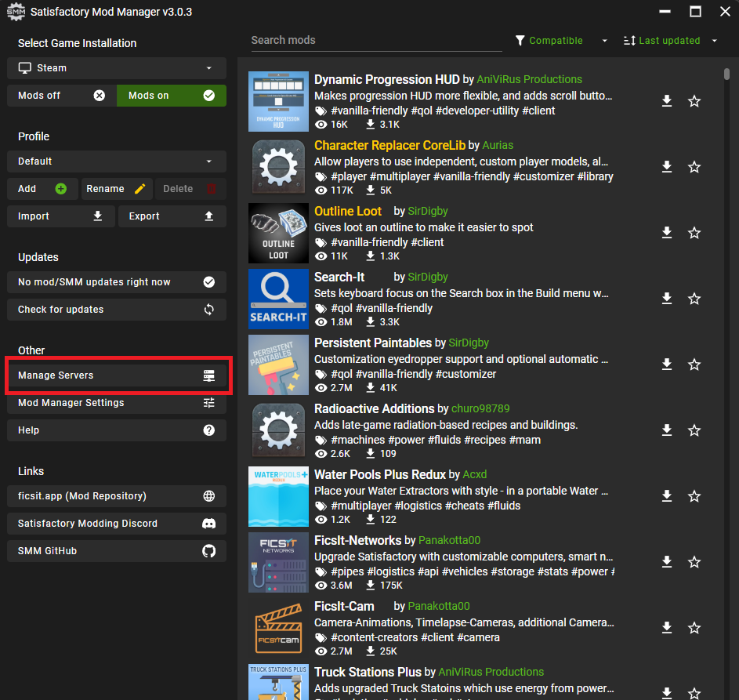Open author Aurias profile
This screenshot has height=700, width=739.
pos(498,145)
